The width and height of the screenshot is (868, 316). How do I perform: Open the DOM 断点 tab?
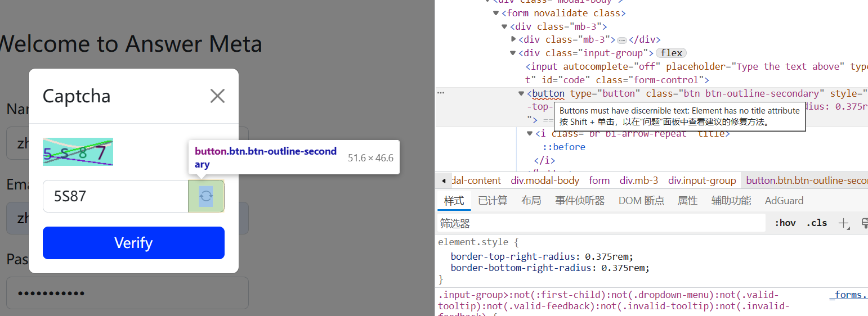pyautogui.click(x=641, y=201)
